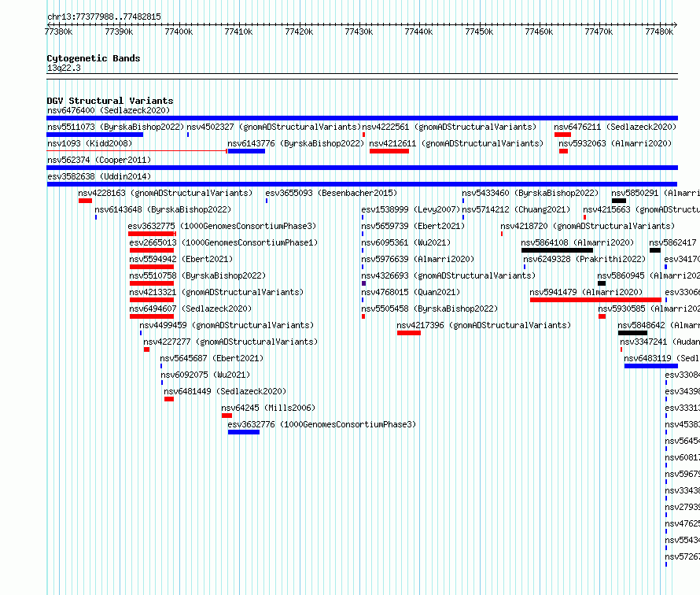The width and height of the screenshot is (700, 595).
Task: Click the 77400k ruler tick label
Action: (x=179, y=31)
